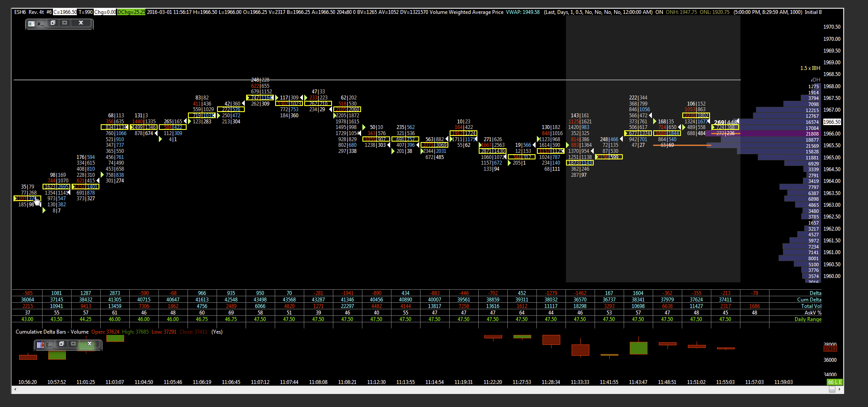The image size is (868, 407).
Task: Click the 'Cum Delta' row label
Action: tap(809, 300)
